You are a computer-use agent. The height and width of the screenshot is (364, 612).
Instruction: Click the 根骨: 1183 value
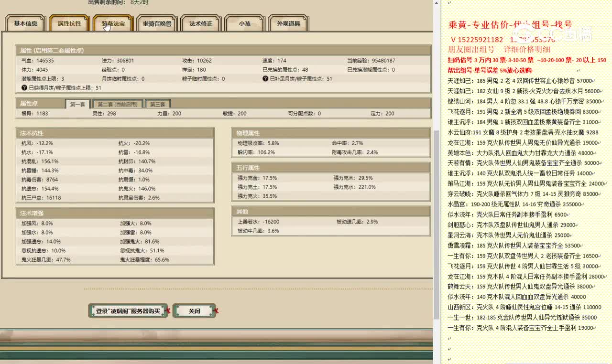(35, 113)
